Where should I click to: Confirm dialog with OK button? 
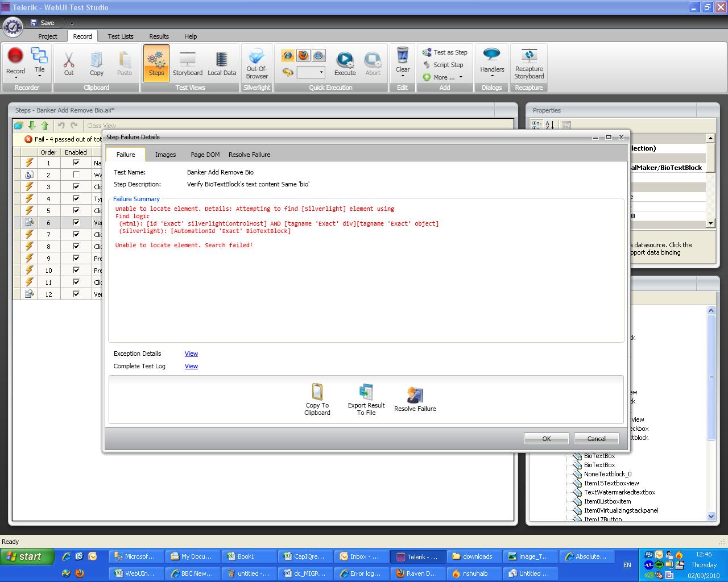click(x=547, y=439)
